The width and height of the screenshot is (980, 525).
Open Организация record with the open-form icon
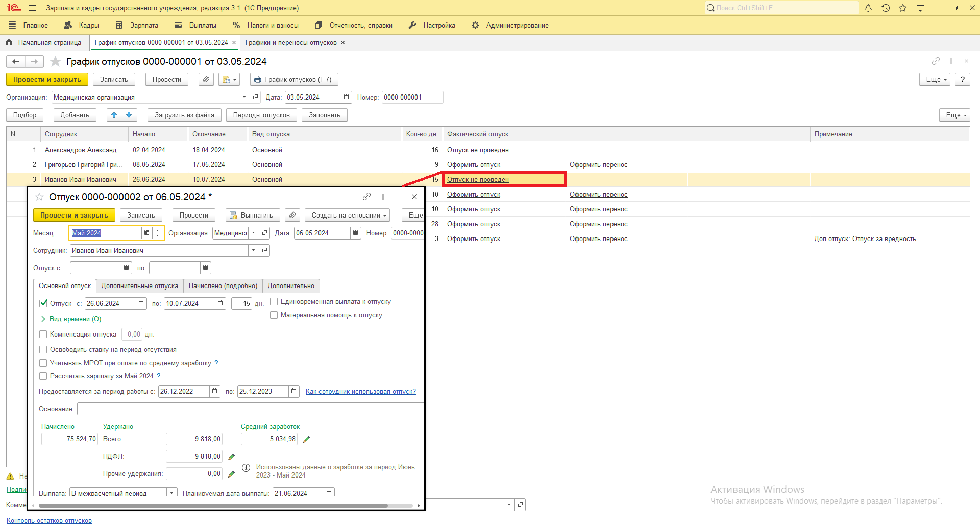click(256, 97)
